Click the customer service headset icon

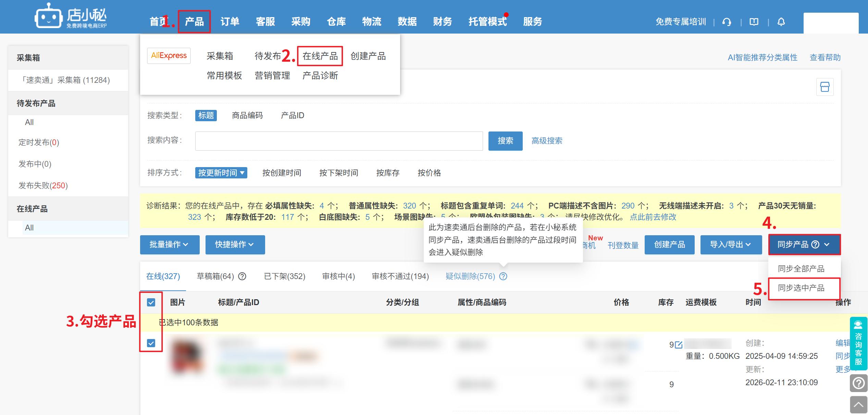click(x=727, y=22)
